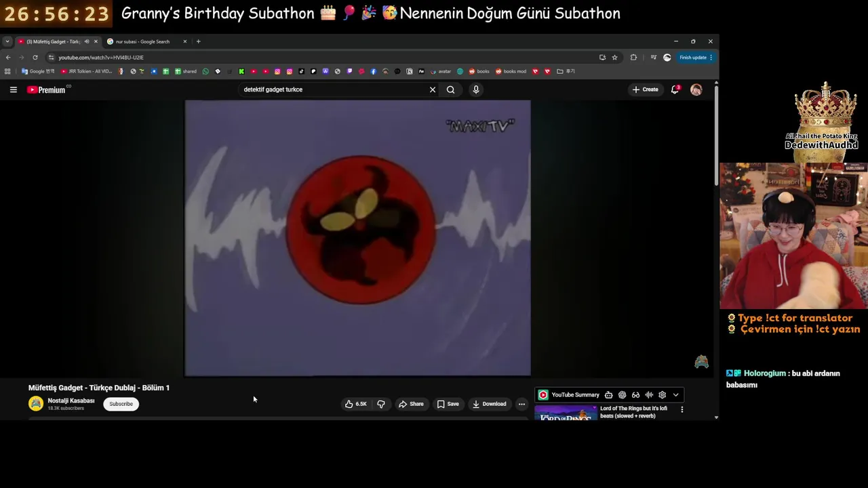The height and width of the screenshot is (488, 868).
Task: Open the Chrome apps grid shortcut
Action: 7,71
